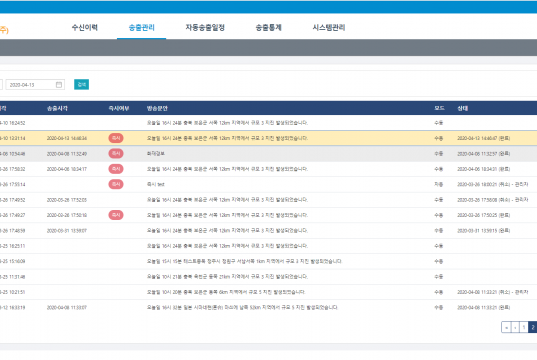
Task: Go to the previous page with ‹ button
Action: [515, 327]
